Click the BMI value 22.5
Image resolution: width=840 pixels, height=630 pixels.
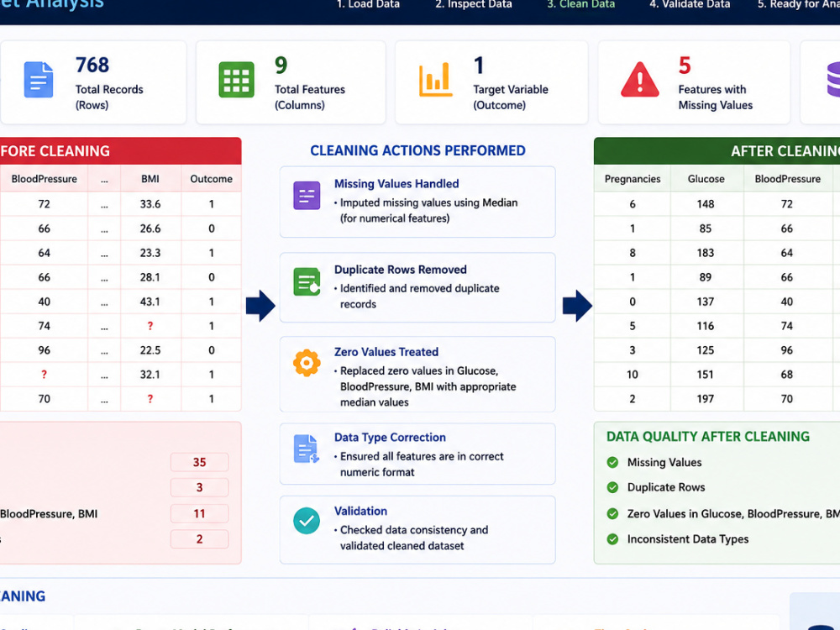pos(150,350)
